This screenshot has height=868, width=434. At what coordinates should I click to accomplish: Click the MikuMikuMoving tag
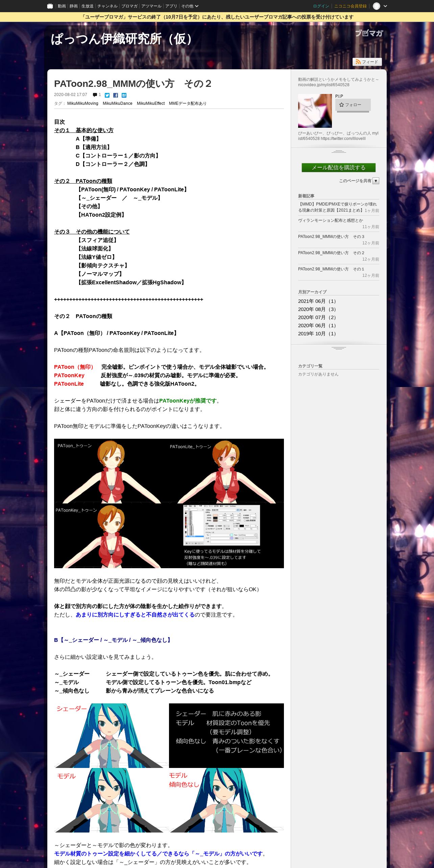click(x=83, y=103)
